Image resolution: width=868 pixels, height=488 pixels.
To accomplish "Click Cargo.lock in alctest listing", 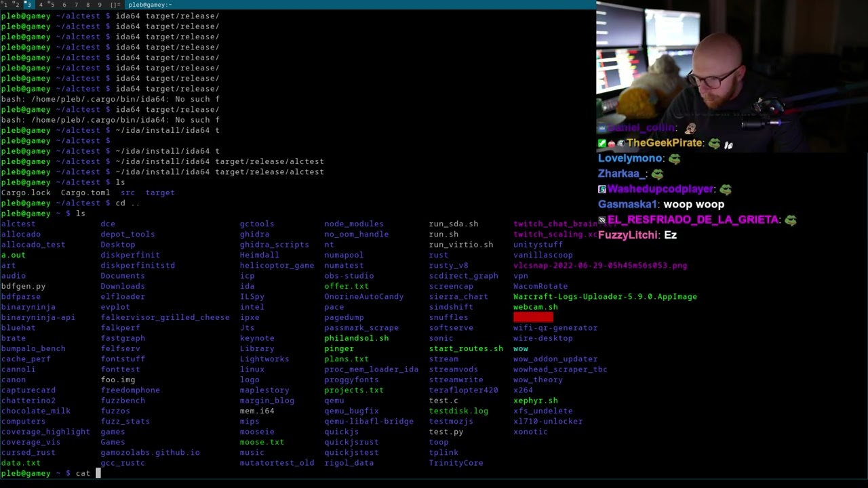I will point(26,192).
